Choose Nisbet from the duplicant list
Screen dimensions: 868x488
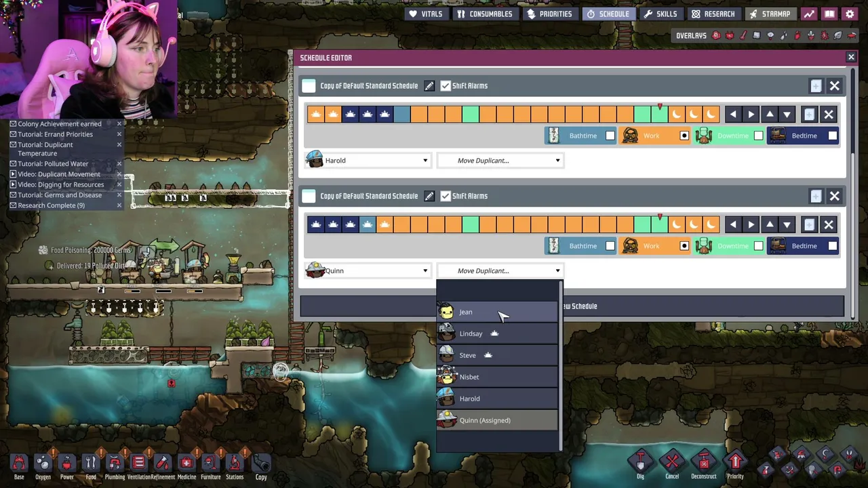click(x=497, y=377)
